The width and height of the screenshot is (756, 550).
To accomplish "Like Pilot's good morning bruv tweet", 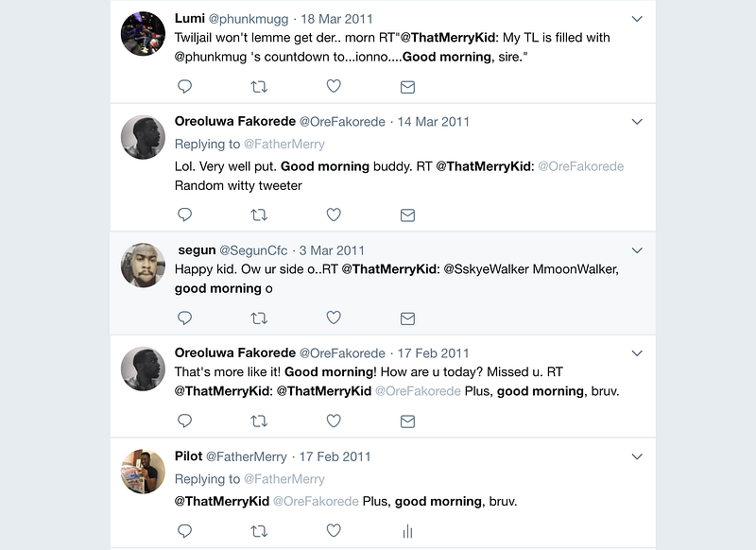I will tap(334, 531).
